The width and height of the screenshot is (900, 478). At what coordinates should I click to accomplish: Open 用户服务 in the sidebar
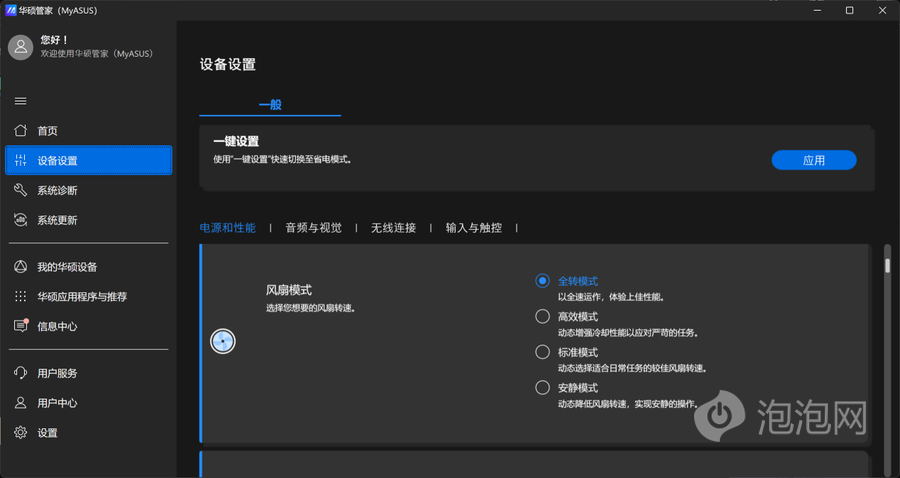(88, 374)
